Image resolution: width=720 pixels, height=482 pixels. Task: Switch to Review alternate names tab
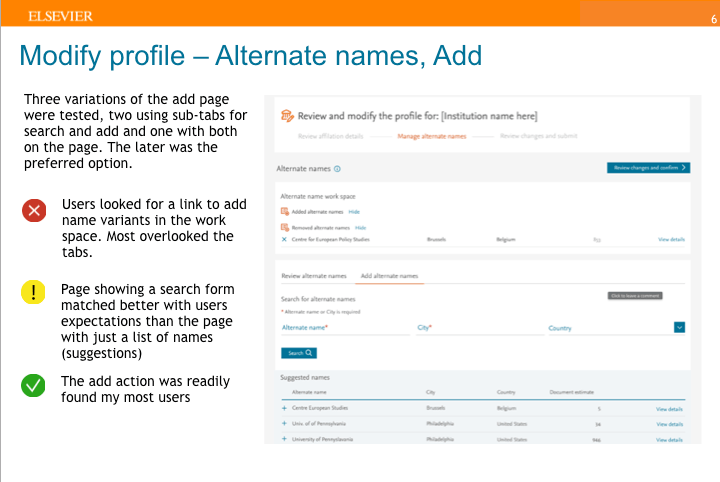314,275
